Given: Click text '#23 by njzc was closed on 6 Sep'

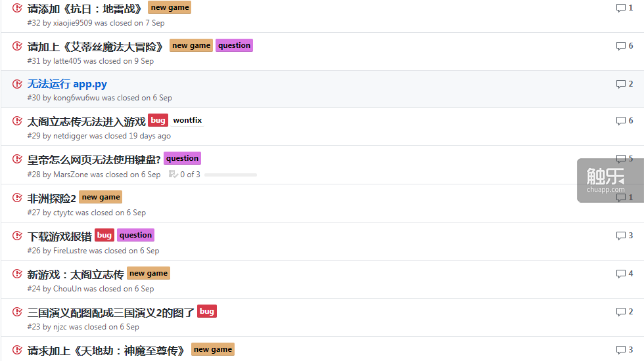Looking at the screenshot, I should 83,327.
